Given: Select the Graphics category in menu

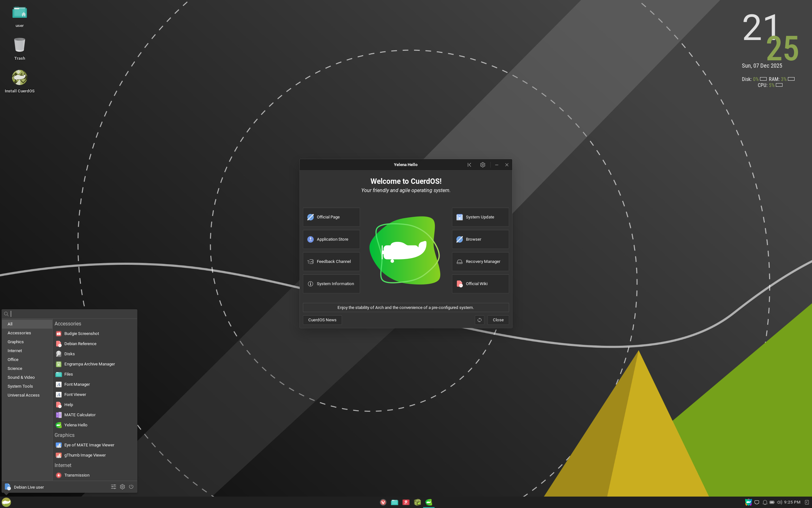Looking at the screenshot, I should pyautogui.click(x=27, y=342).
